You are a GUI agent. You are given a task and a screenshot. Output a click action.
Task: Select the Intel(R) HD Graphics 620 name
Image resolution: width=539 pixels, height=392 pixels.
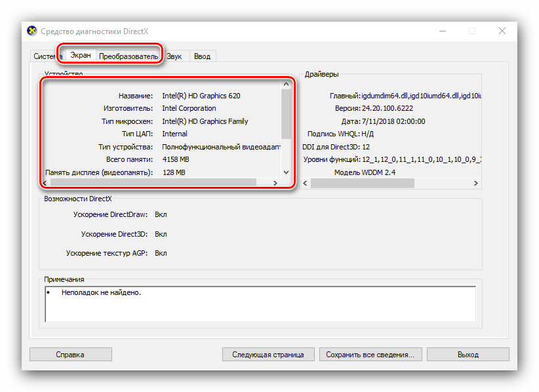pos(201,96)
